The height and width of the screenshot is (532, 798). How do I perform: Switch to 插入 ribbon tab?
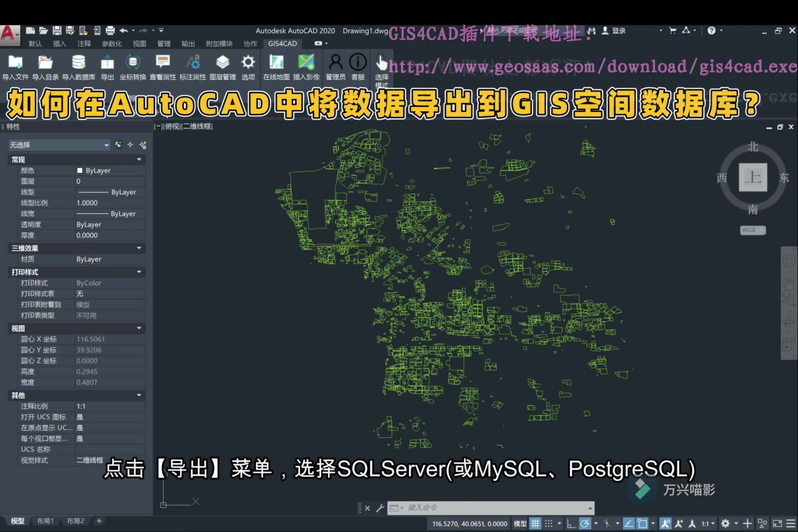point(59,44)
